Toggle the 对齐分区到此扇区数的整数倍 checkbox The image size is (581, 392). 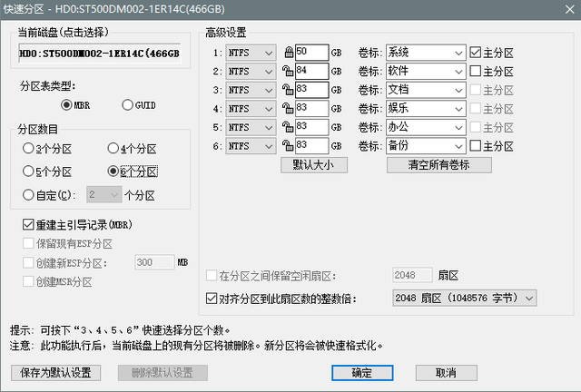coord(281,299)
